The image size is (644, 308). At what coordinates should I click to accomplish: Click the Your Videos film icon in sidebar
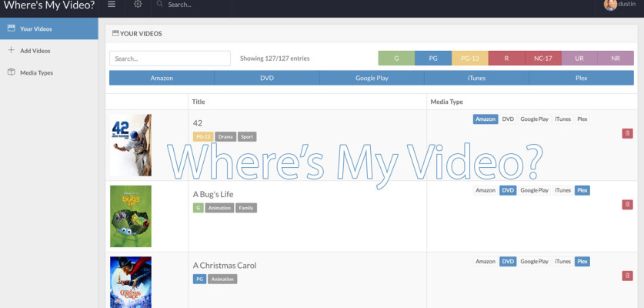(x=11, y=28)
